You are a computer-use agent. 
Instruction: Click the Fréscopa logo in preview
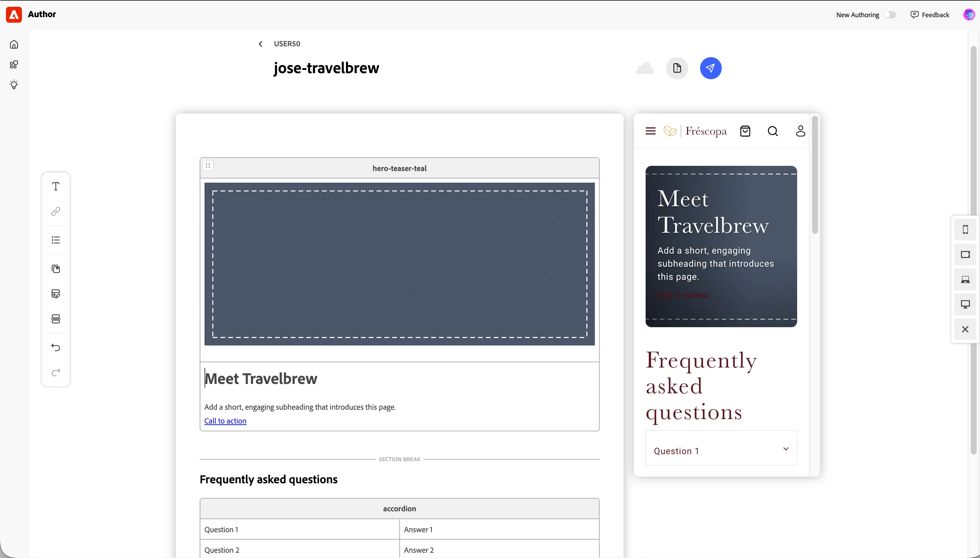(x=695, y=131)
